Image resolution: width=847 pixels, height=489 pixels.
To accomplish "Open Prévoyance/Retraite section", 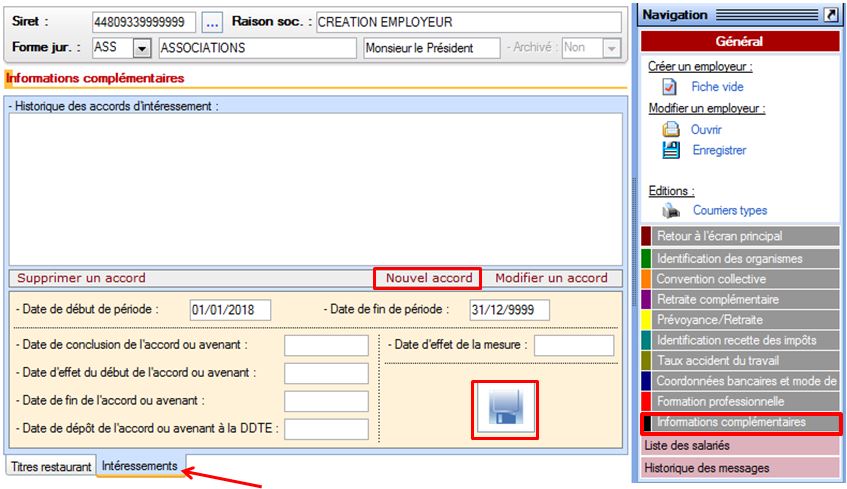I will (x=741, y=320).
